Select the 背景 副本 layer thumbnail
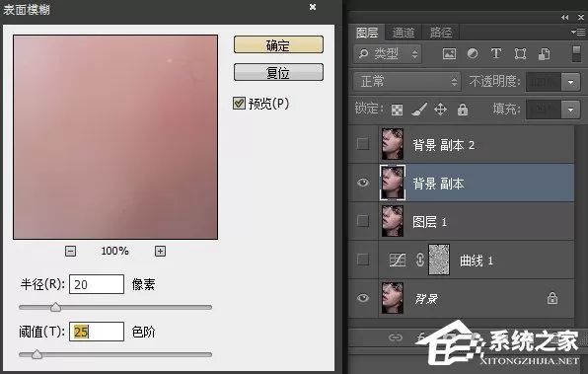The height and width of the screenshot is (374, 588). tap(393, 183)
